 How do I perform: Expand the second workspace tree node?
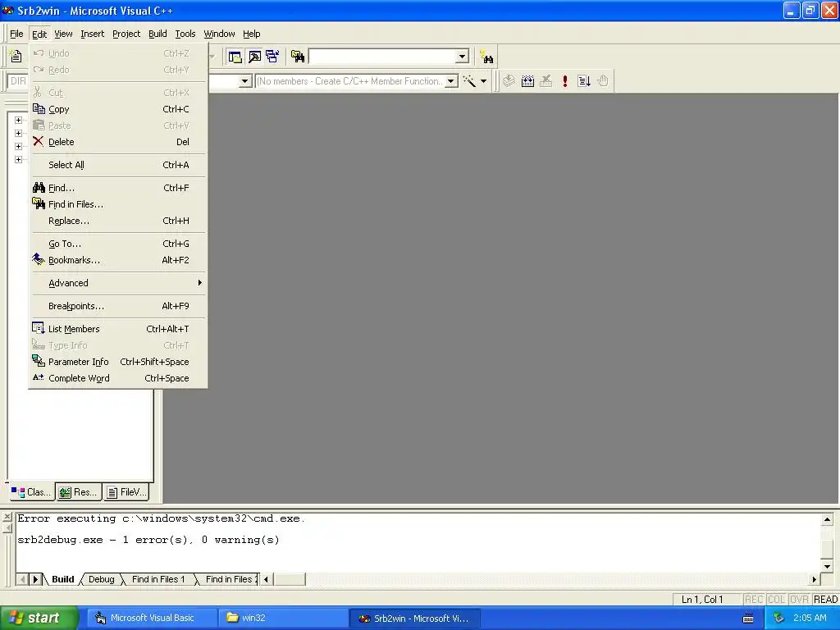coord(18,133)
